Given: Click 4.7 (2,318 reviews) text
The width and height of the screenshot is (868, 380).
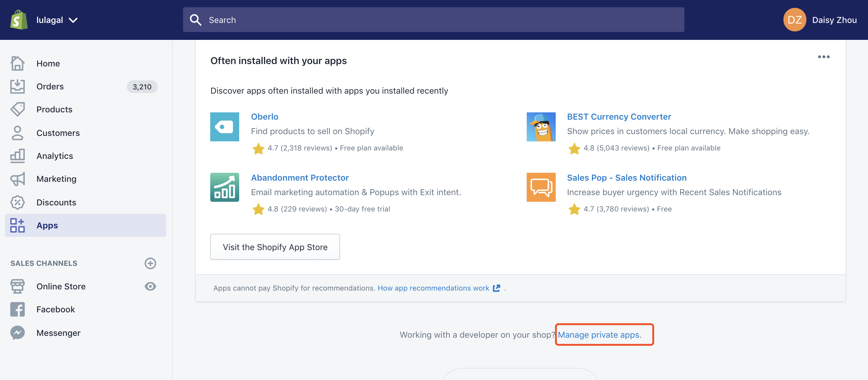Looking at the screenshot, I should click(x=300, y=148).
